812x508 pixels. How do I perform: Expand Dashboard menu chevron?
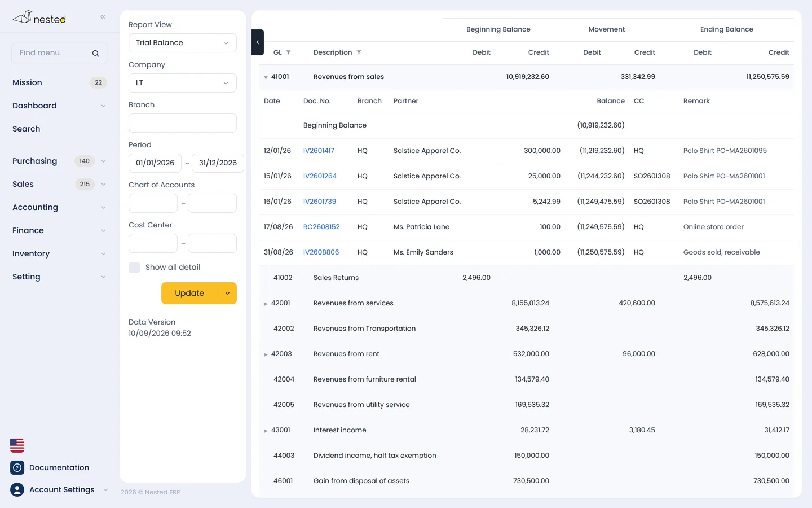click(103, 106)
